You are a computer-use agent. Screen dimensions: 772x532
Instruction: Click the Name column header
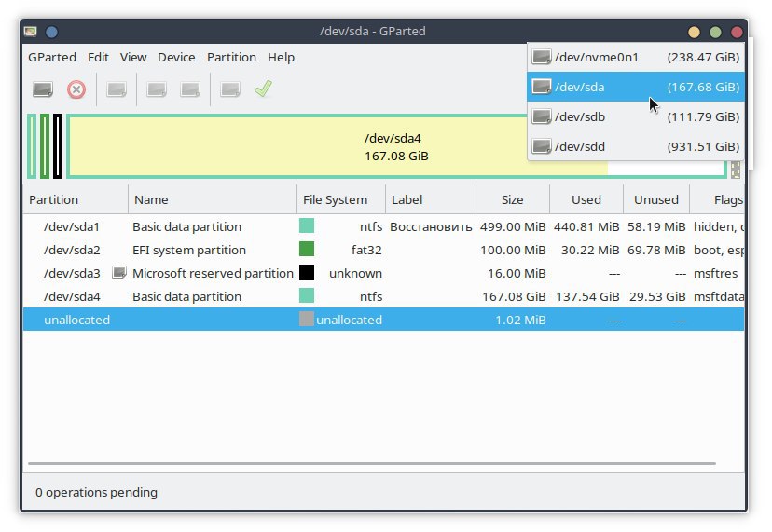tap(213, 199)
